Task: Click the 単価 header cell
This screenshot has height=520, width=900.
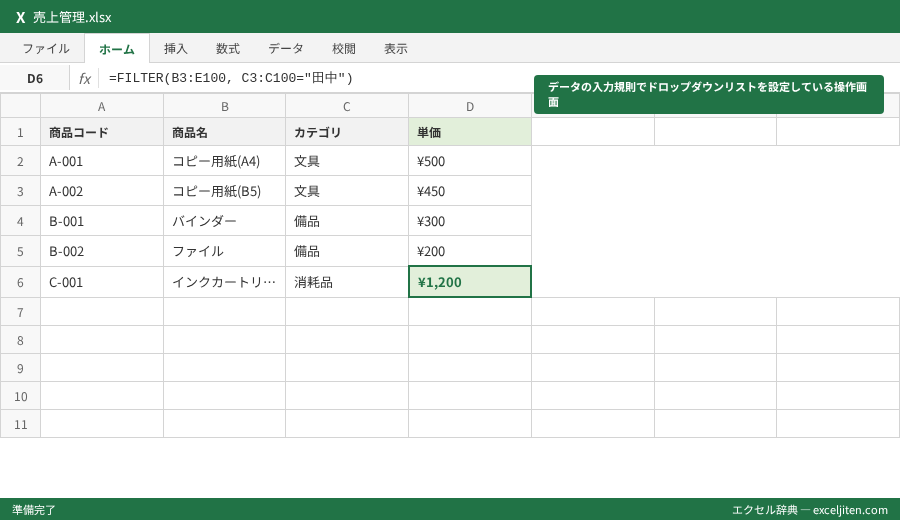Action: 470,132
